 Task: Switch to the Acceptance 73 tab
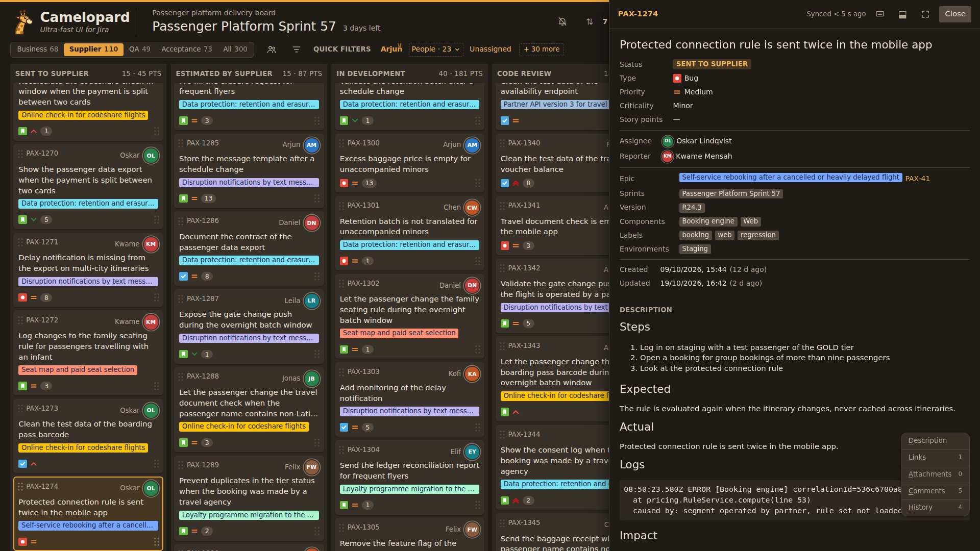coord(187,49)
